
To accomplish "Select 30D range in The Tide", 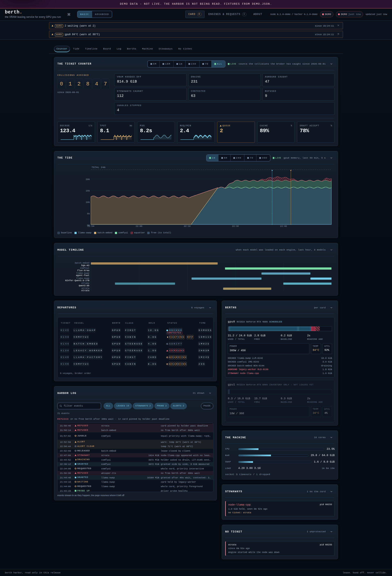I will pyautogui.click(x=263, y=158).
